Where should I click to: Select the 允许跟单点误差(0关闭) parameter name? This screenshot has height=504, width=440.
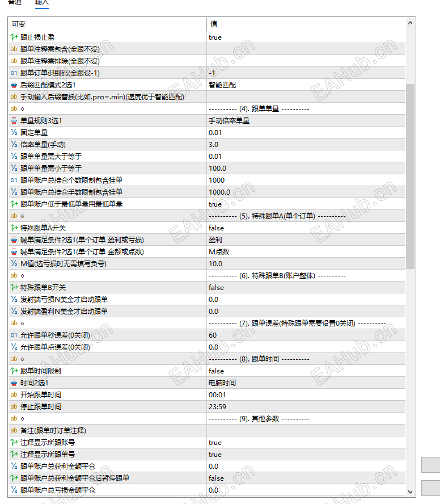[55, 347]
